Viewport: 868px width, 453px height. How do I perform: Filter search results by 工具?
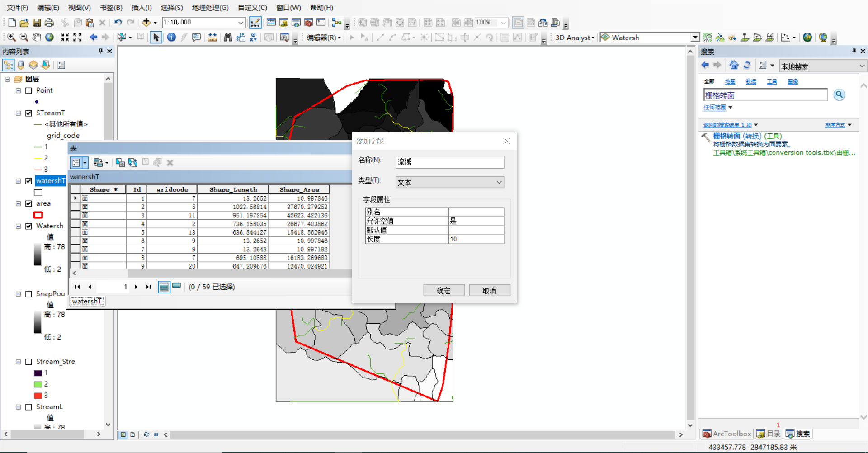coord(772,81)
